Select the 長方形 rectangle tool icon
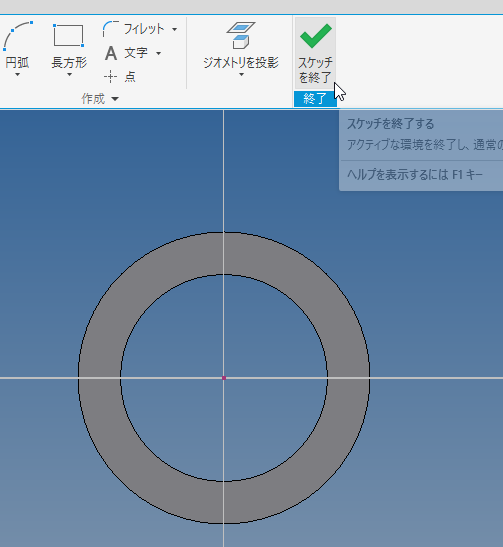 [68, 35]
